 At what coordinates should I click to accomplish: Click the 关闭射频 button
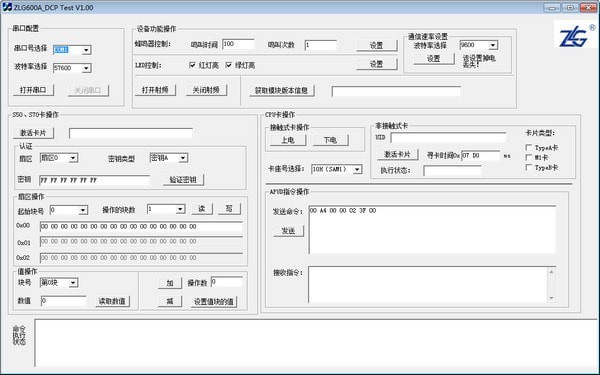[206, 90]
